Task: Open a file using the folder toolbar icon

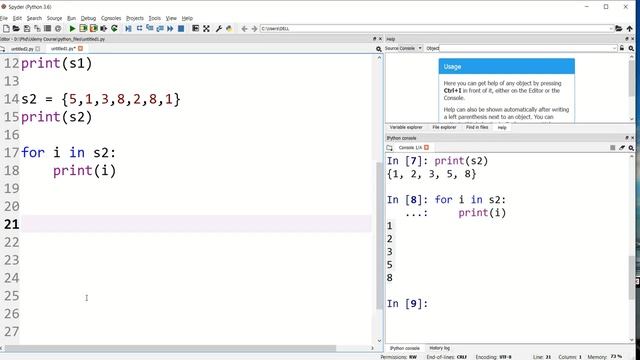Action: (16, 29)
